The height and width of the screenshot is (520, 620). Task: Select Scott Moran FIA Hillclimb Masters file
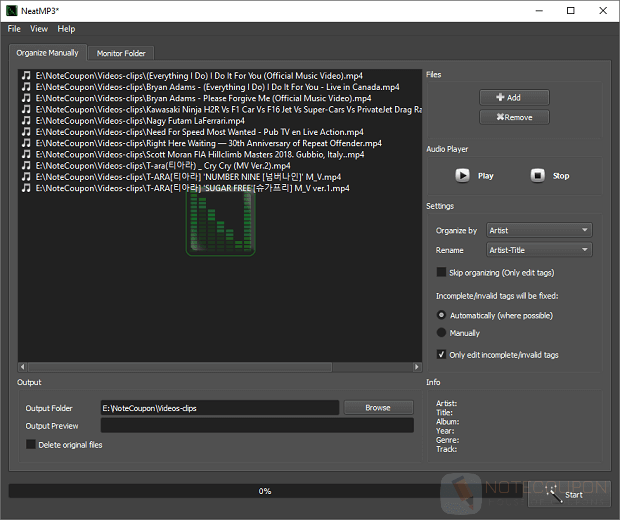[x=200, y=154]
